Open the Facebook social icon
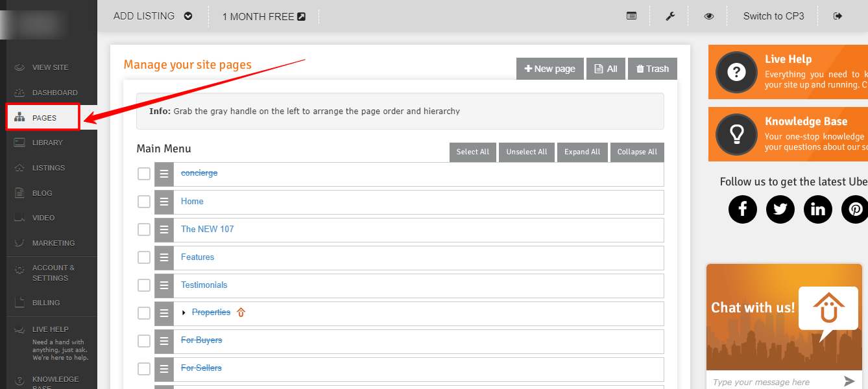 (743, 209)
